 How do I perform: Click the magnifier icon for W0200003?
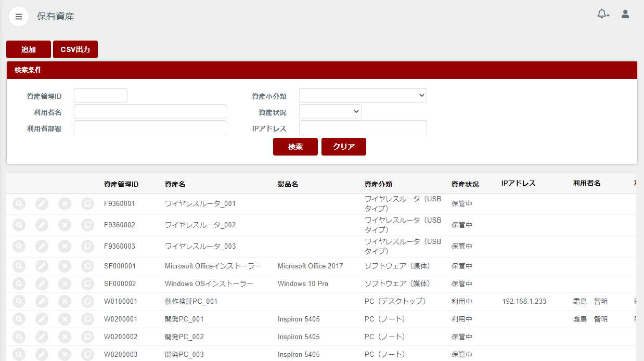(x=19, y=354)
